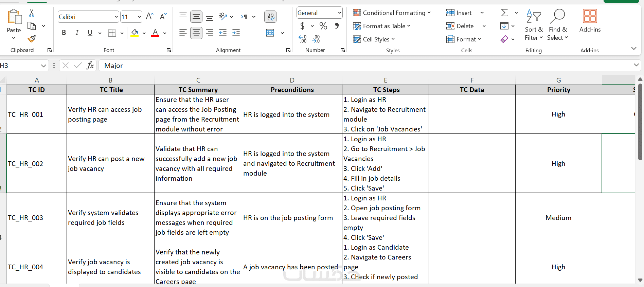Open Clipboard pane dialog launcher
The width and height of the screenshot is (644, 287).
pos(50,50)
